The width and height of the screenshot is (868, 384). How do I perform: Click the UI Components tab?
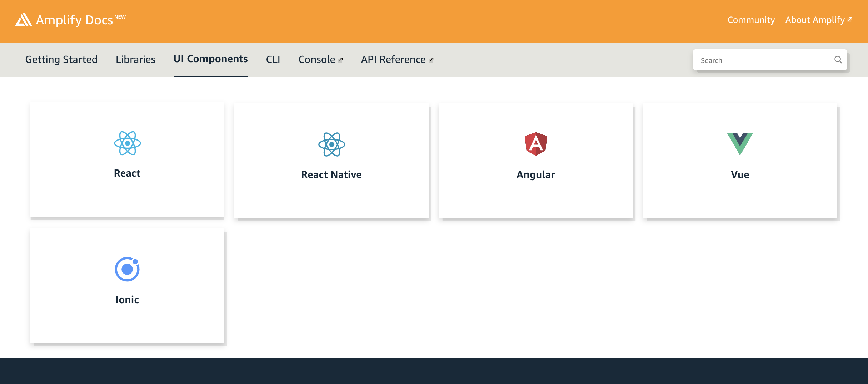210,59
